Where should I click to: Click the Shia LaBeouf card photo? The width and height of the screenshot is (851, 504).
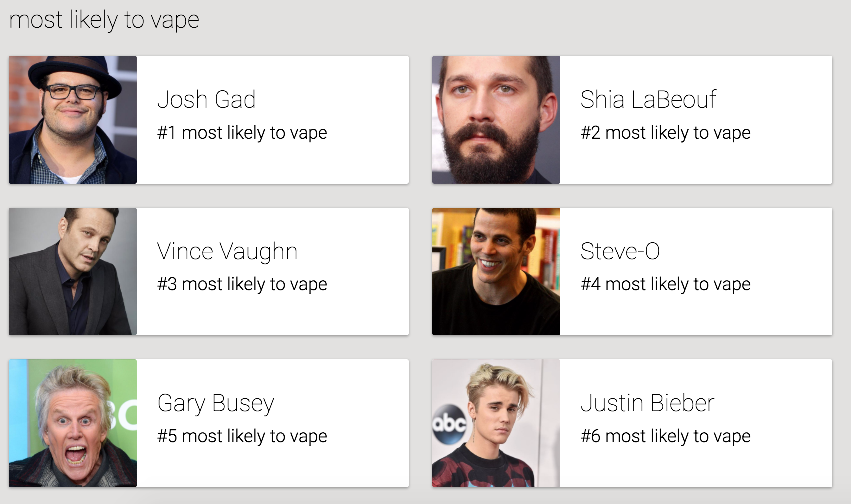point(496,120)
